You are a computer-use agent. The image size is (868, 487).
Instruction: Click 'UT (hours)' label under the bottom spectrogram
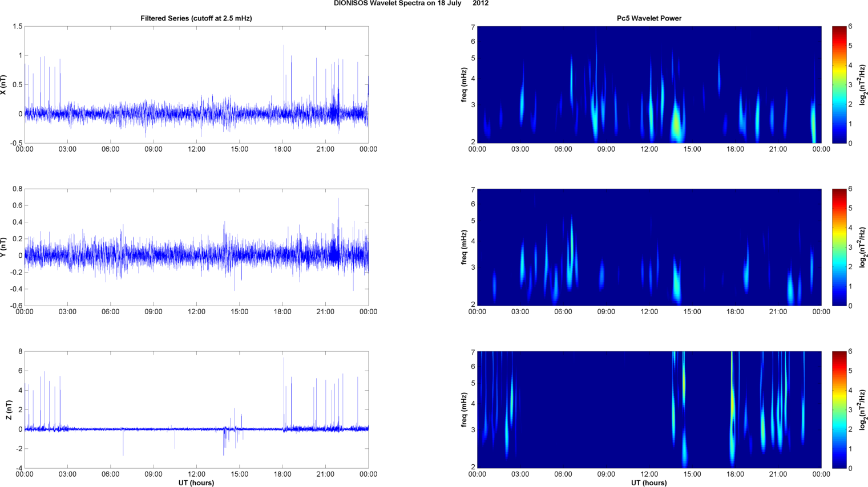point(649,482)
